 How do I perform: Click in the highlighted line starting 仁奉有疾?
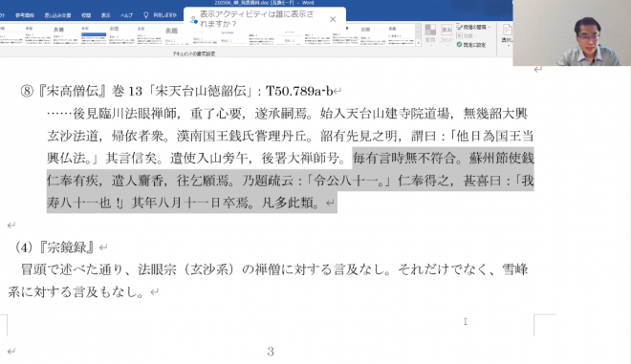pos(290,181)
